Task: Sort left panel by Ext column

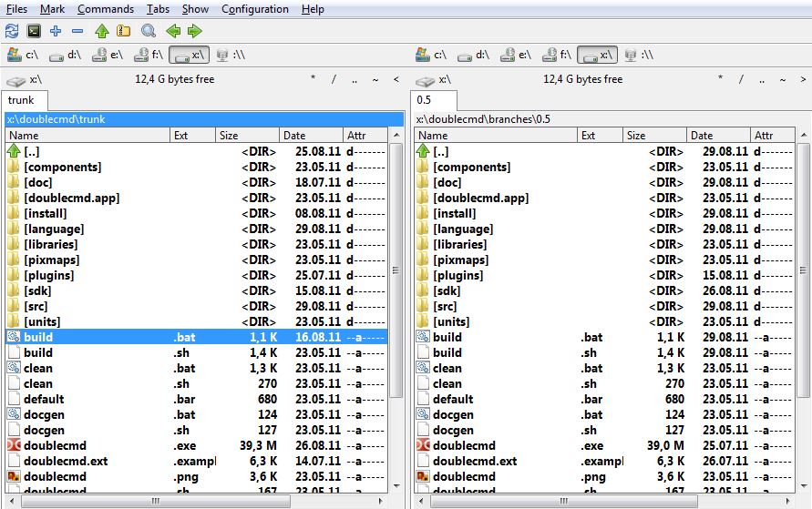Action: point(192,136)
